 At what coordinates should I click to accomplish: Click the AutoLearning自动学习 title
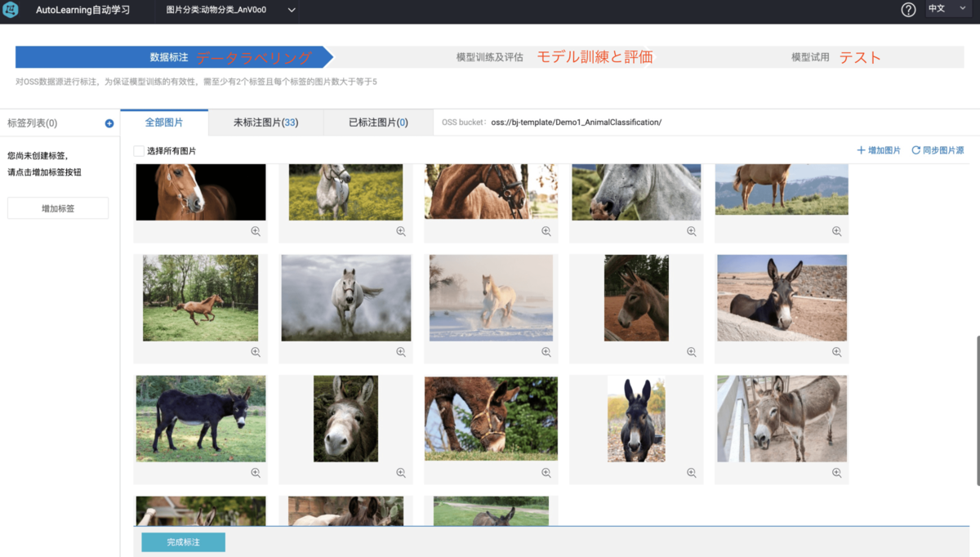point(82,10)
